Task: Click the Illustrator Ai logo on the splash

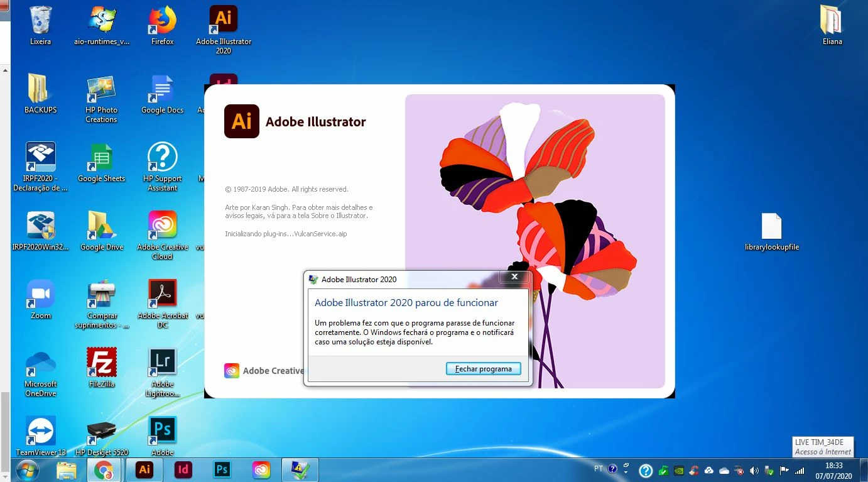Action: (x=242, y=121)
